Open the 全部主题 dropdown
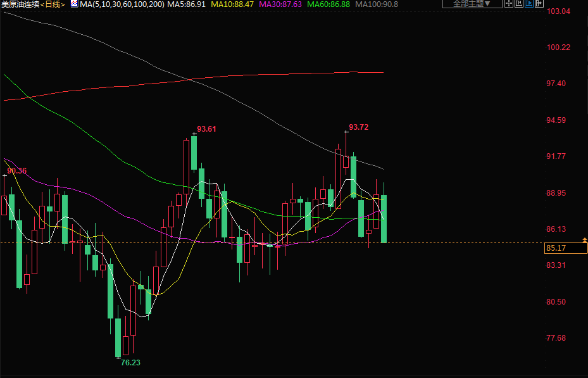 (473, 4)
